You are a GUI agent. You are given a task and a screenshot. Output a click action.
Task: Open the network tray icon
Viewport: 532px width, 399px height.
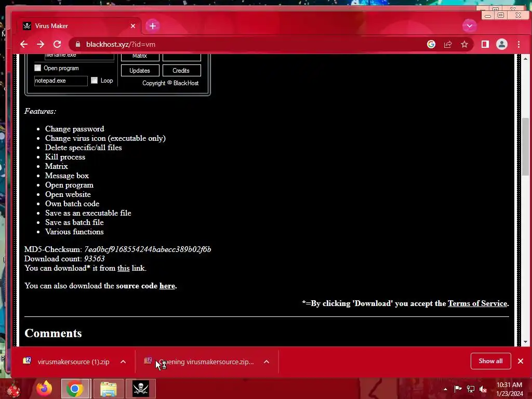471,389
